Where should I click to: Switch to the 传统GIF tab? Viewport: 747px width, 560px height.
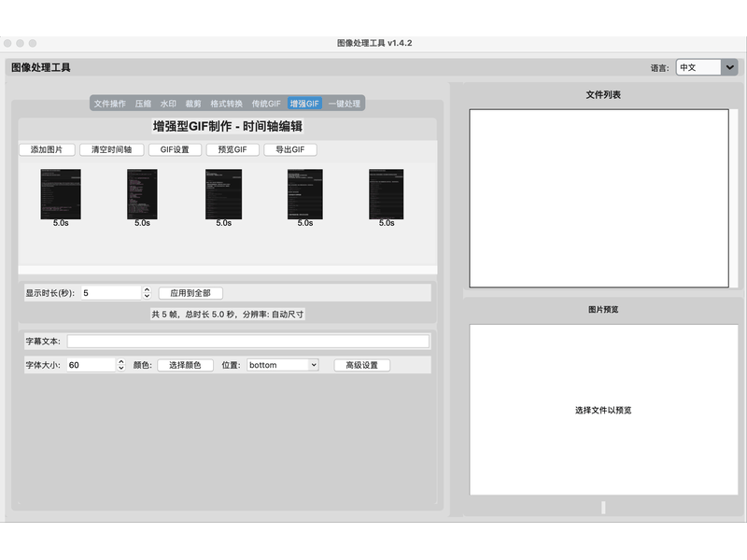coord(266,104)
